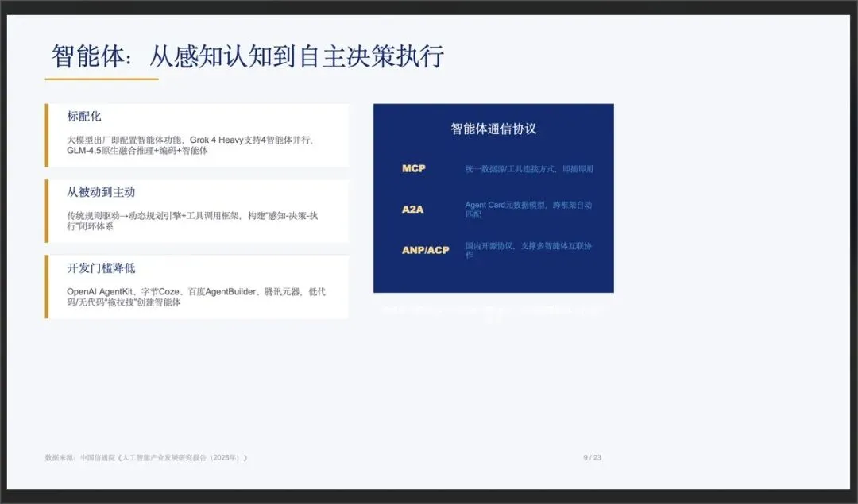
Task: Click the description mentioning "Grok 4 Heavy"
Action: coord(190,145)
